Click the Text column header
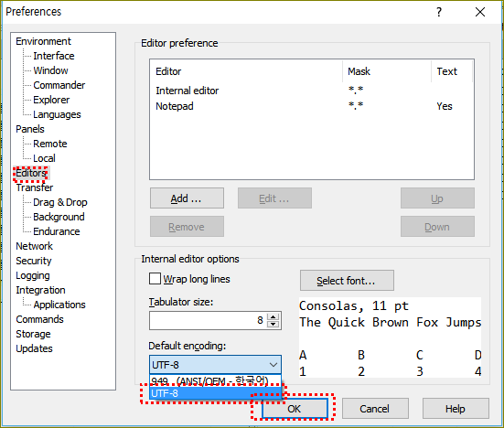This screenshot has height=428, width=504. pyautogui.click(x=452, y=71)
